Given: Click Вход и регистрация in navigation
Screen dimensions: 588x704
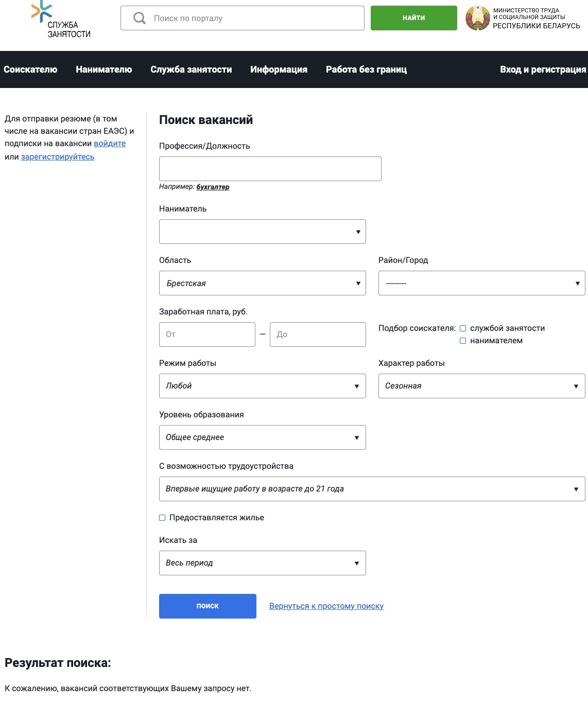Looking at the screenshot, I should tap(543, 69).
